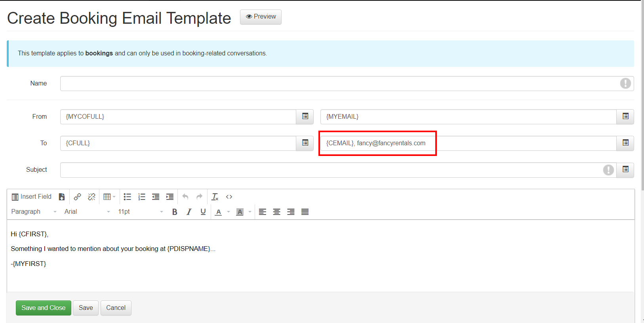644x323 pixels.
Task: Insert a numbered list
Action: pyautogui.click(x=141, y=197)
